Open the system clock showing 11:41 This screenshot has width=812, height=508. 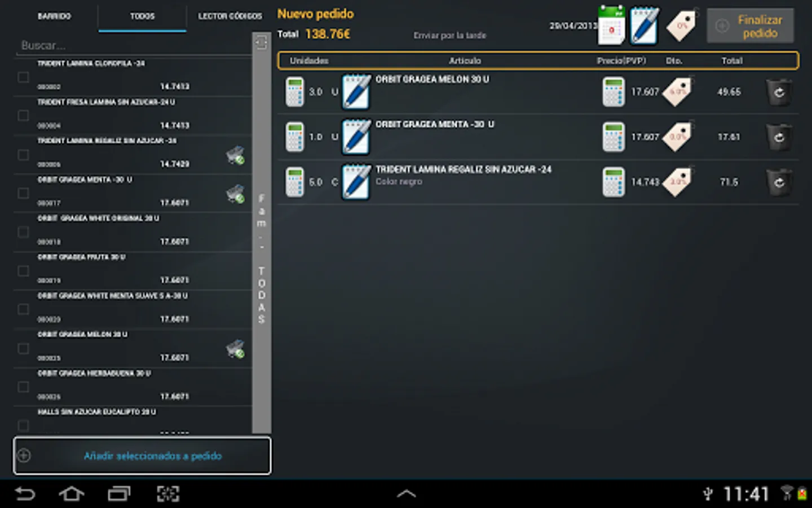coord(746,494)
